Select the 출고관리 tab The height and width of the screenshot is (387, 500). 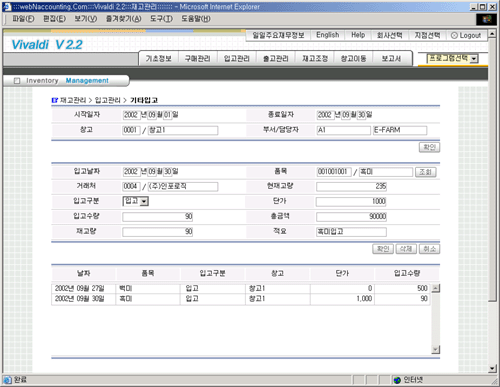276,59
